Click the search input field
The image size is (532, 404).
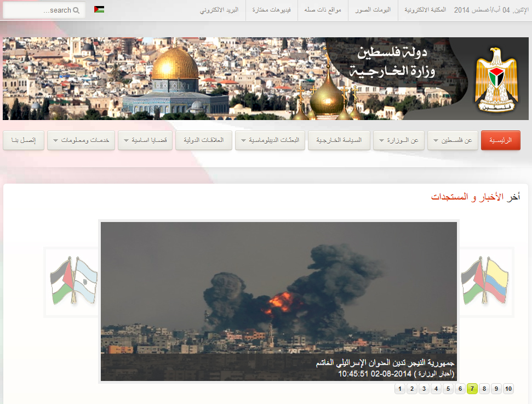tap(44, 10)
